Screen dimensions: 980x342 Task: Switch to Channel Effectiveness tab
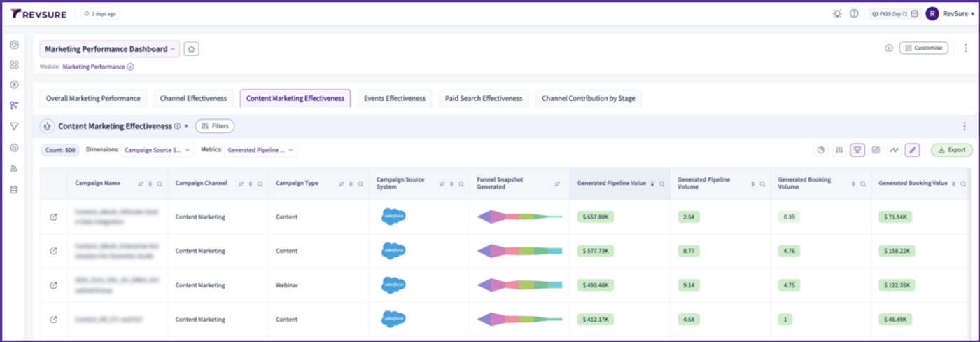[194, 99]
